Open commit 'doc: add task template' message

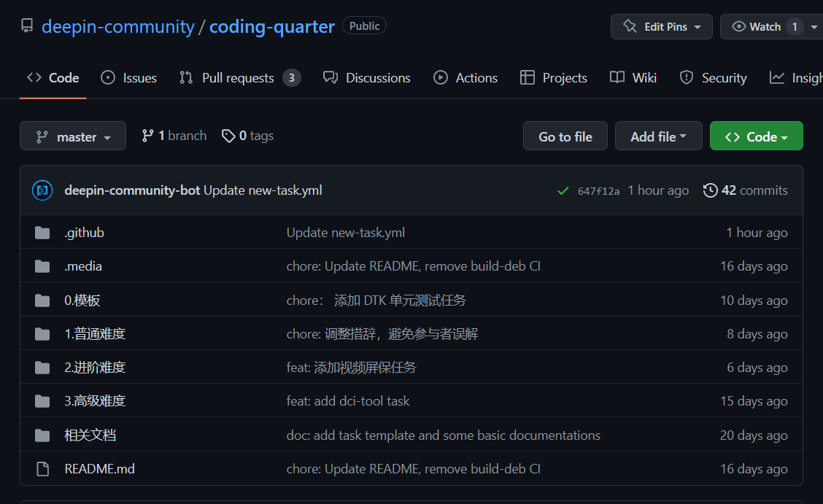pyautogui.click(x=444, y=435)
